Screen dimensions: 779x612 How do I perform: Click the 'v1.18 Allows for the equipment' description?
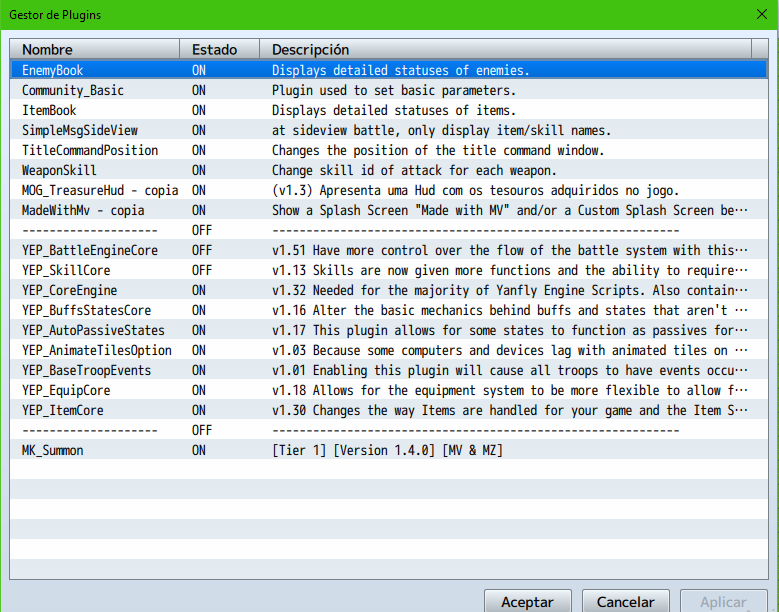(510, 390)
